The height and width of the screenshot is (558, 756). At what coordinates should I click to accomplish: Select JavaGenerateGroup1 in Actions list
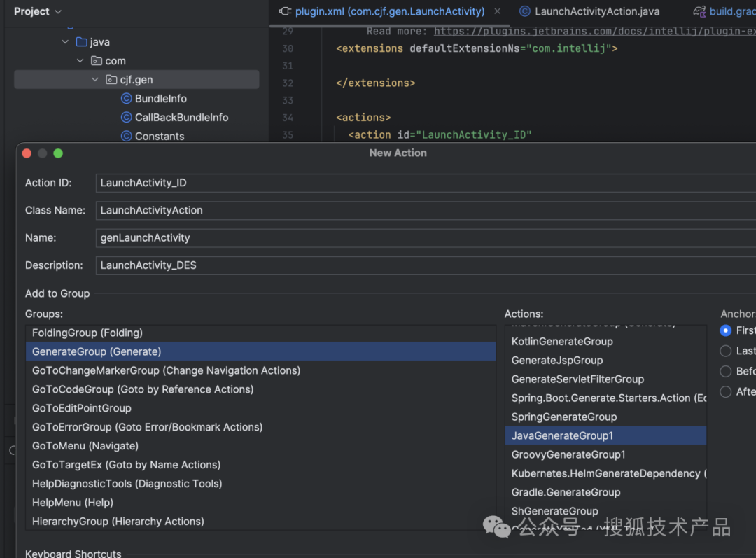click(x=605, y=435)
